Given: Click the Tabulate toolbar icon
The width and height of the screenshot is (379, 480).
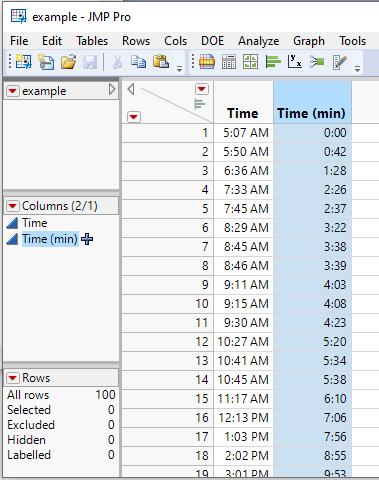Looking at the screenshot, I should (x=229, y=62).
